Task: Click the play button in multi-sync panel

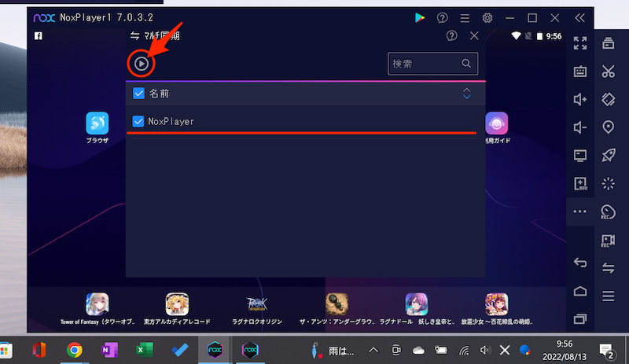Action: point(140,64)
